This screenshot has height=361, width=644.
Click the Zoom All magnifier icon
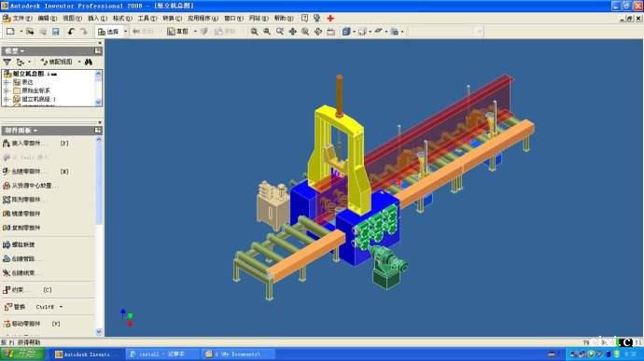254,32
